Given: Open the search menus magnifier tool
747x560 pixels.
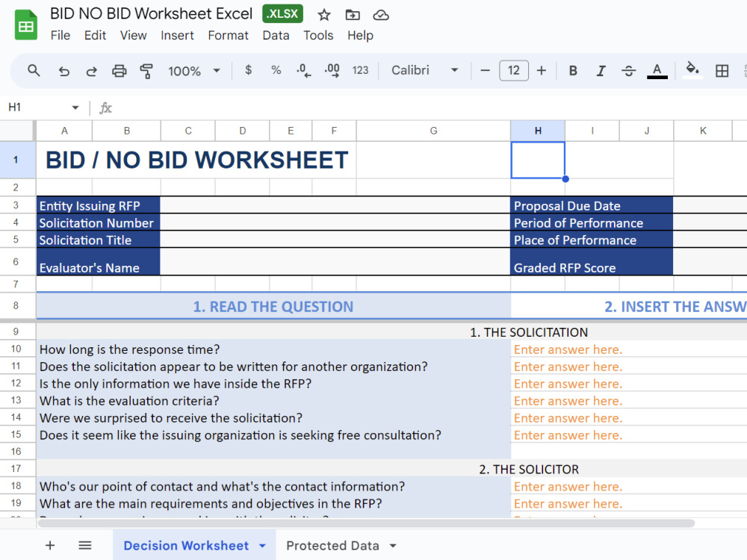Looking at the screenshot, I should (x=34, y=71).
